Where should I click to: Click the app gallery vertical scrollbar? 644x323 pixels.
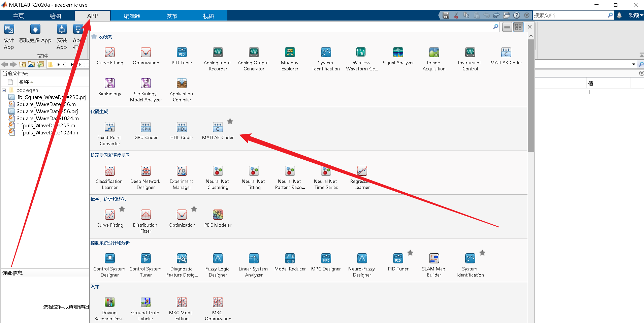[x=531, y=96]
